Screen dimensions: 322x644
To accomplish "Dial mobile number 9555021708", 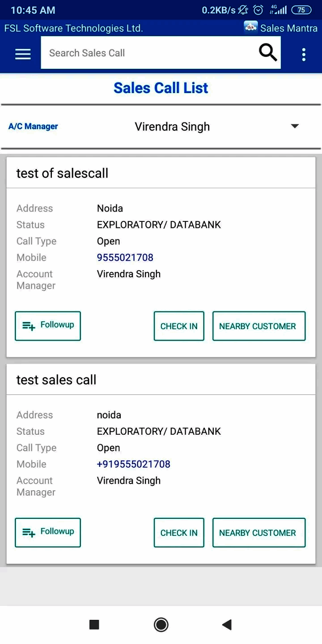I will (125, 258).
